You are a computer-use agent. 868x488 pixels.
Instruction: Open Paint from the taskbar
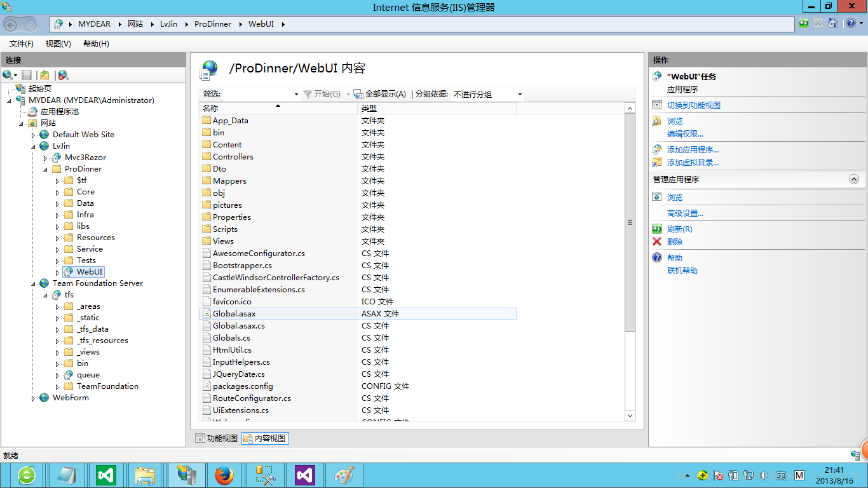pyautogui.click(x=344, y=475)
